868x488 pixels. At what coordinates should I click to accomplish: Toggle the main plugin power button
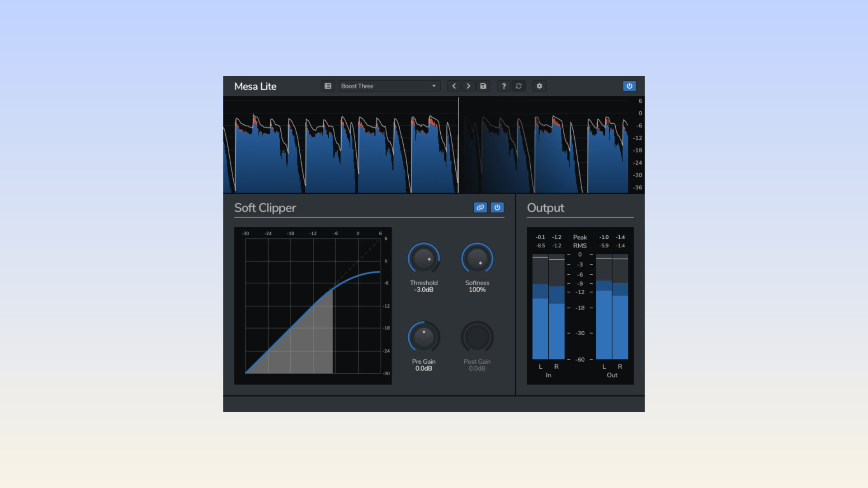click(x=629, y=86)
